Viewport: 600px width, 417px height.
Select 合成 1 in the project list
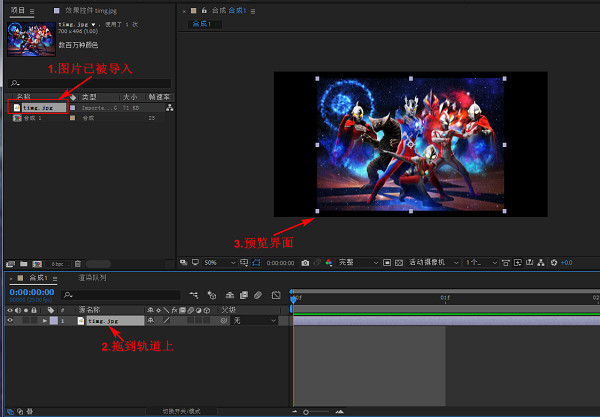click(33, 118)
